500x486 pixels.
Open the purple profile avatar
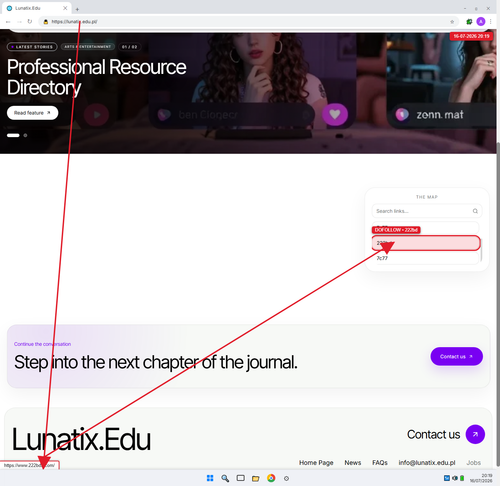click(x=481, y=22)
